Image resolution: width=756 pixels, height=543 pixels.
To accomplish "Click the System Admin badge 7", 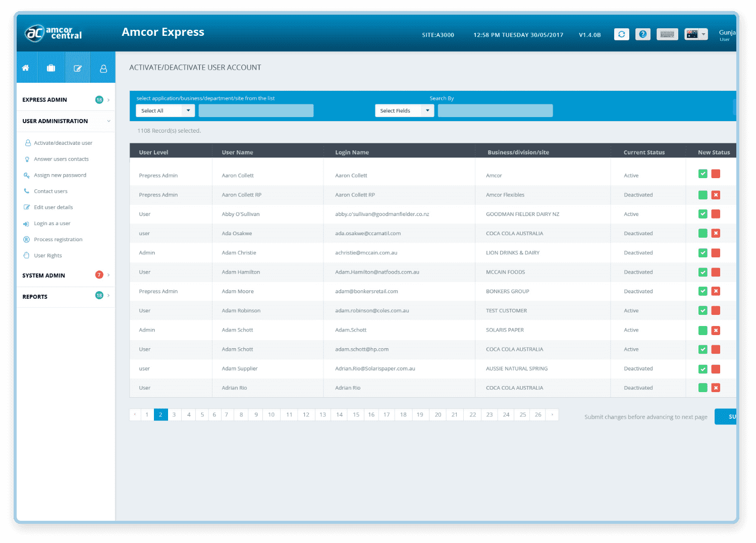I will pyautogui.click(x=99, y=275).
